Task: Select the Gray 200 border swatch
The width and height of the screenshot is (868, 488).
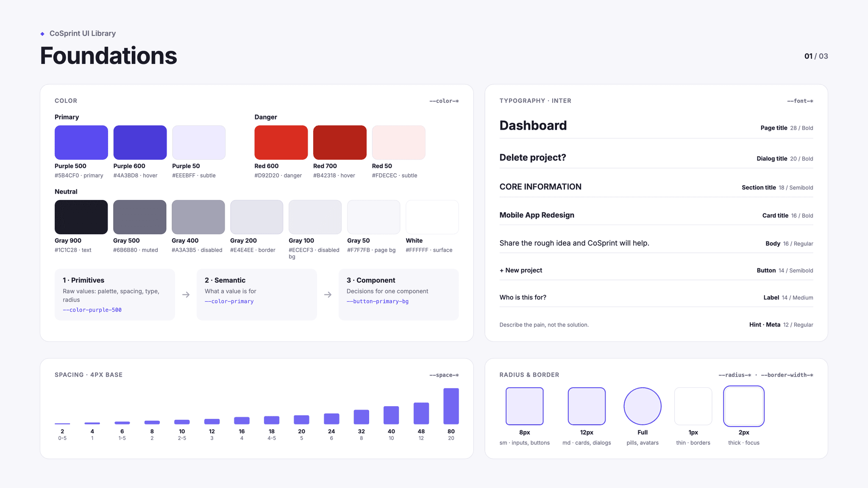Action: [257, 217]
